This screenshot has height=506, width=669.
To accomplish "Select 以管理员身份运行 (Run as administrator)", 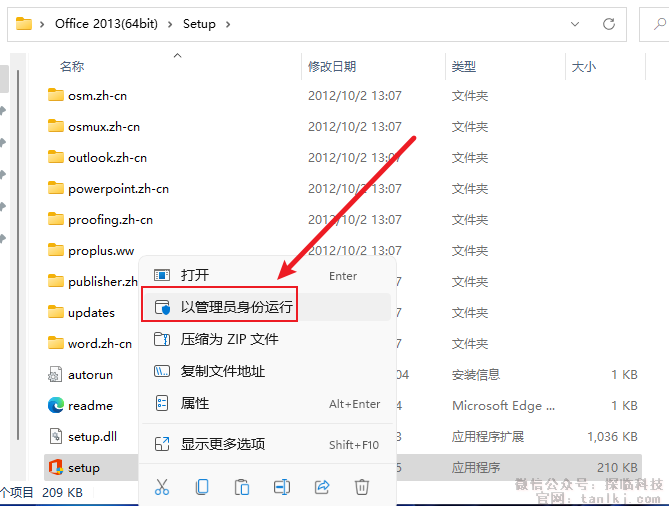I will click(267, 307).
